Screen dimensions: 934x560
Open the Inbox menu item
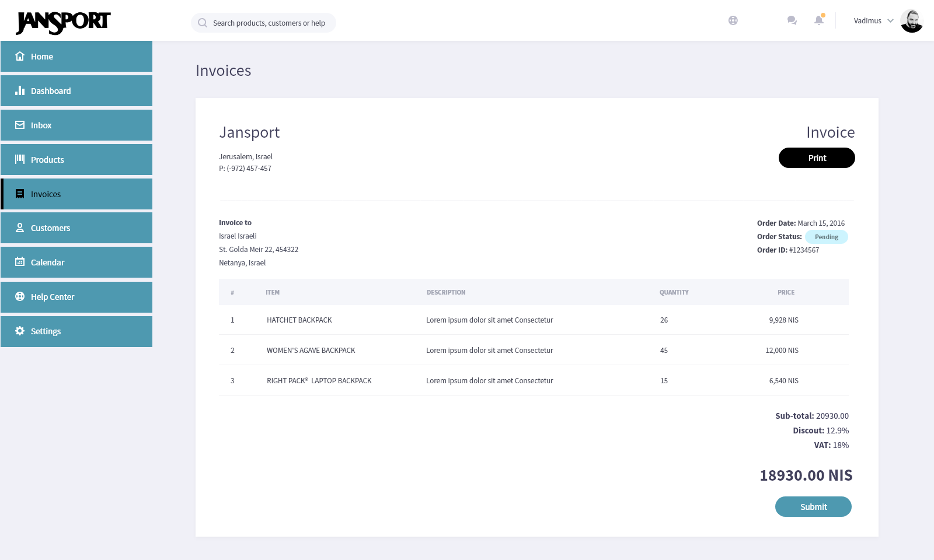tap(76, 125)
